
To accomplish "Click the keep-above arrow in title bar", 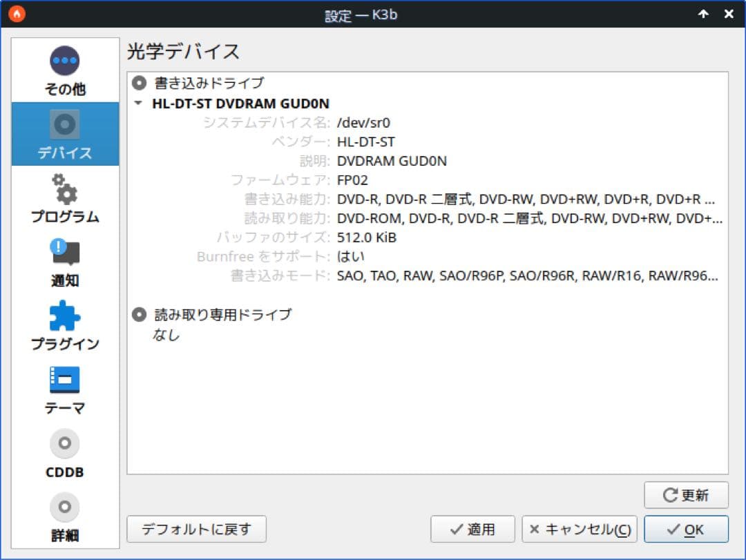I will pos(703,14).
